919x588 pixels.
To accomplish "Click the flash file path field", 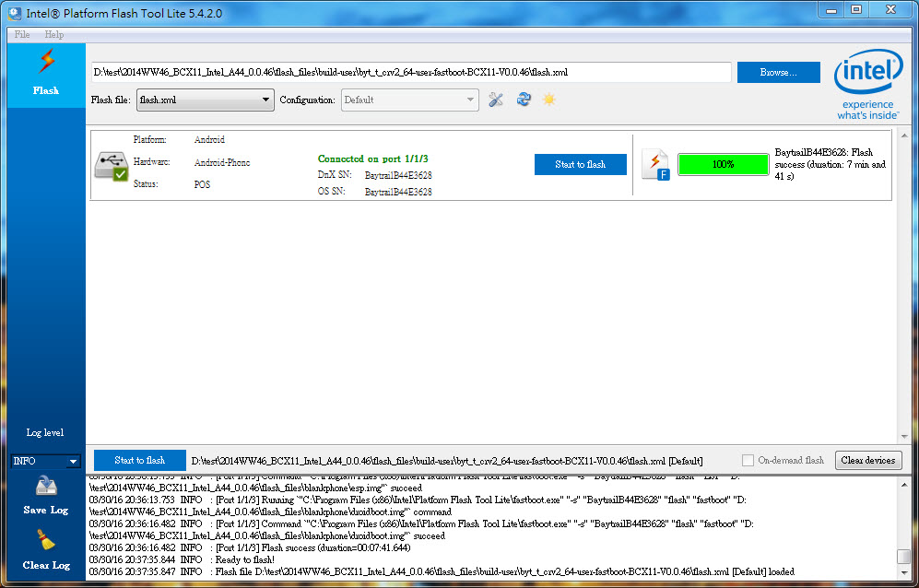I will (411, 72).
